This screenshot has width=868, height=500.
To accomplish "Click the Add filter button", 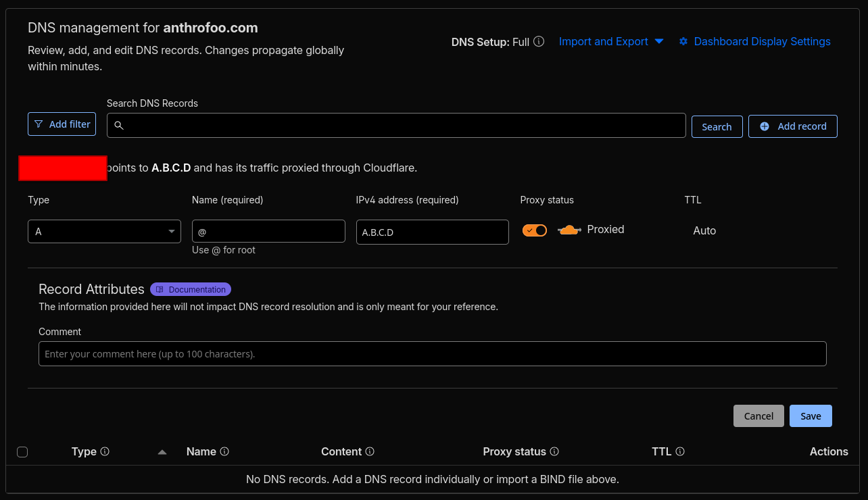I will point(62,124).
